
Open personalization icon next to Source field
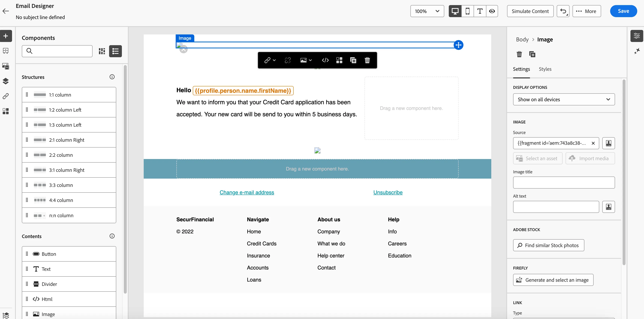(608, 143)
